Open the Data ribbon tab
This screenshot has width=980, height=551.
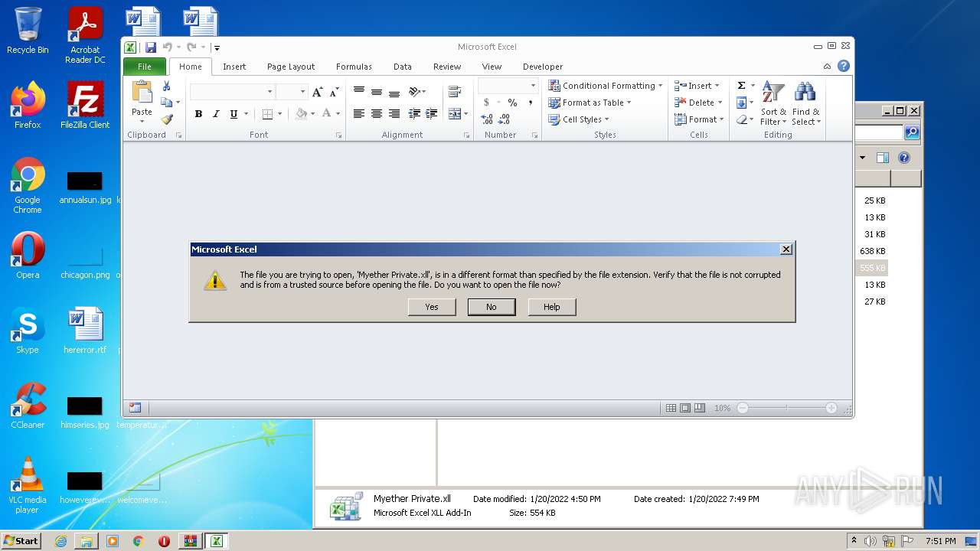pos(403,67)
